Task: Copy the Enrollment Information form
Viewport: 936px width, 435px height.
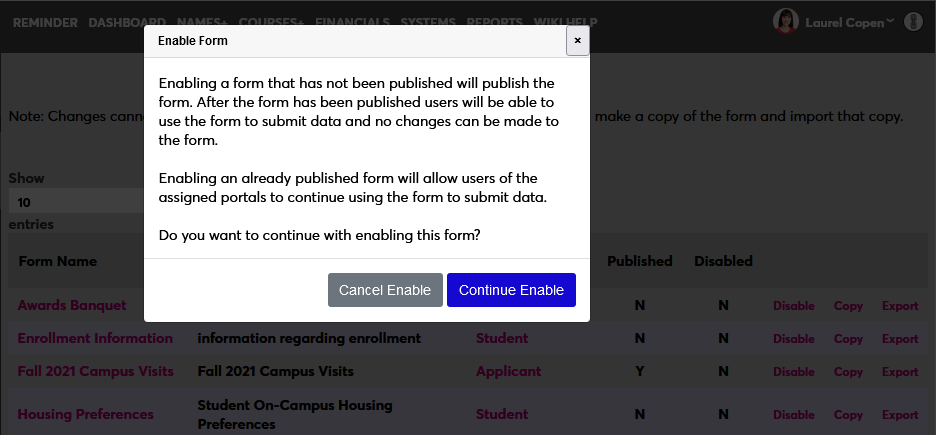Action: point(848,338)
